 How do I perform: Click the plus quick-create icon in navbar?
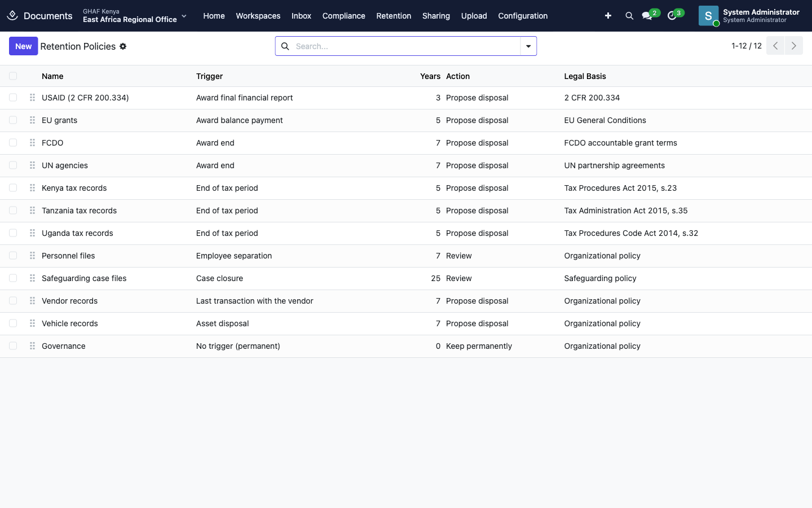[608, 16]
